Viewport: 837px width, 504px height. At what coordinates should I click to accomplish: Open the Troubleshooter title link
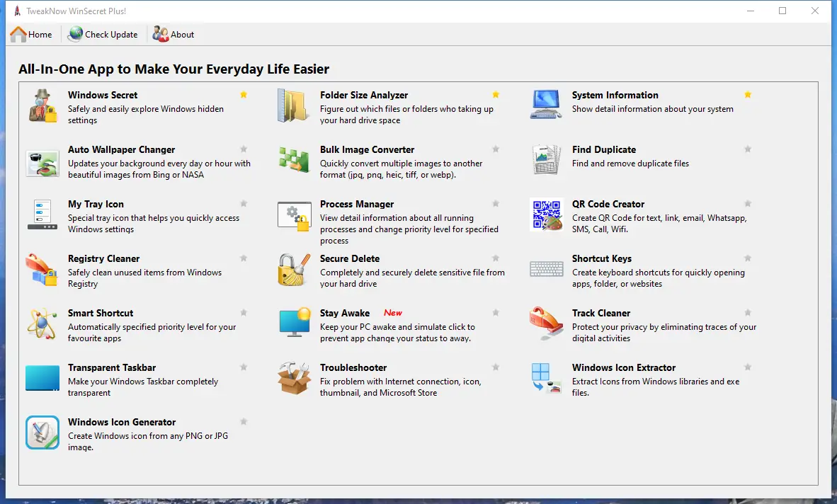point(353,367)
